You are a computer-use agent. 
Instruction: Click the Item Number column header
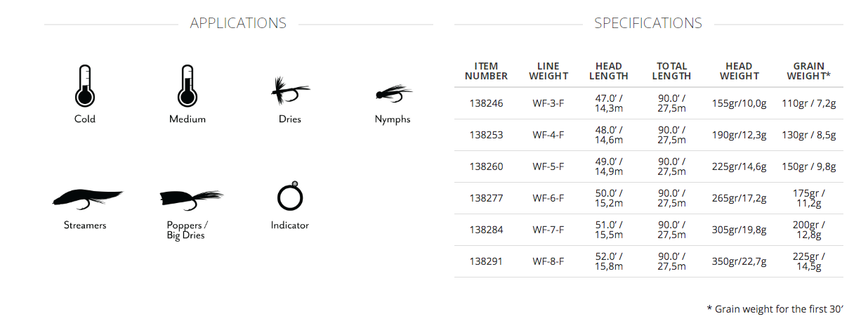coord(486,71)
